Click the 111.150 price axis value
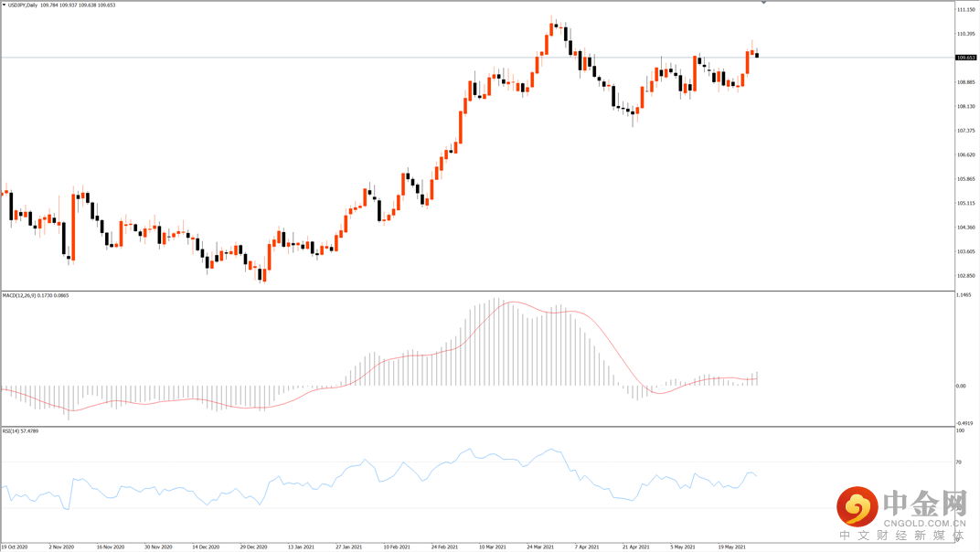980x552 pixels. 965,9
